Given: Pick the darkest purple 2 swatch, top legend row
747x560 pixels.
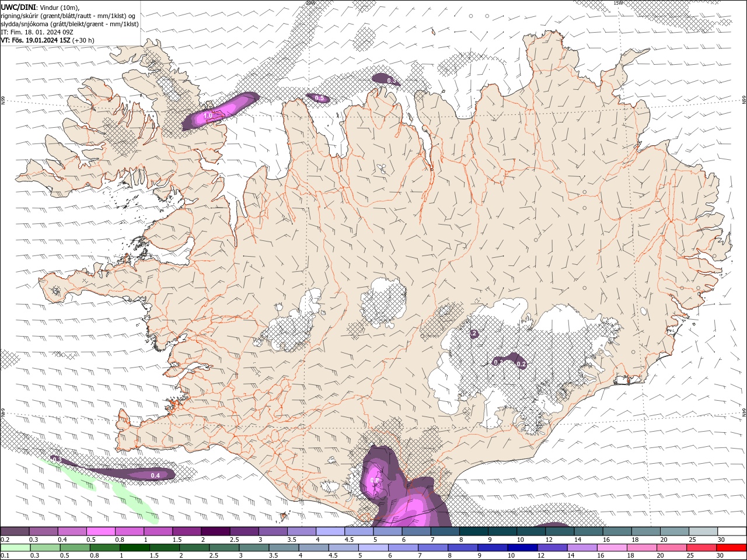Looking at the screenshot, I should [215, 531].
